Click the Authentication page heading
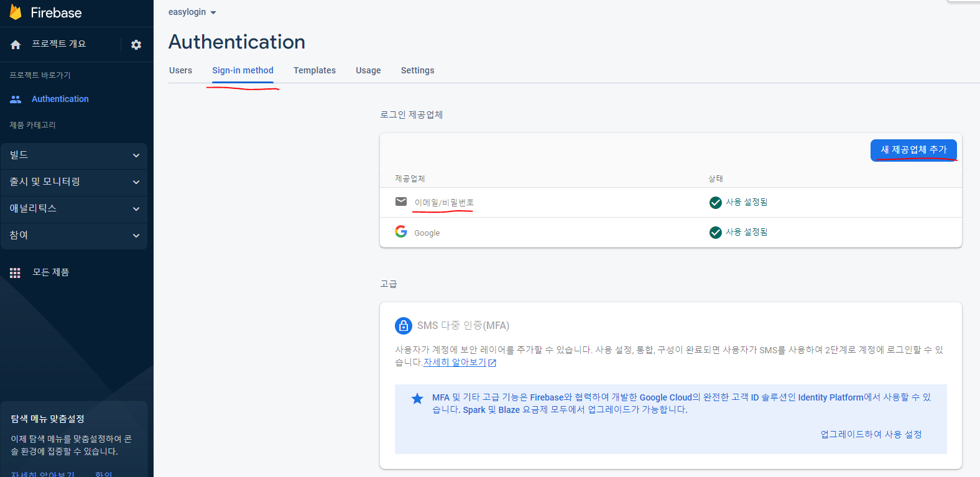Viewport: 980px width, 477px height. (237, 42)
